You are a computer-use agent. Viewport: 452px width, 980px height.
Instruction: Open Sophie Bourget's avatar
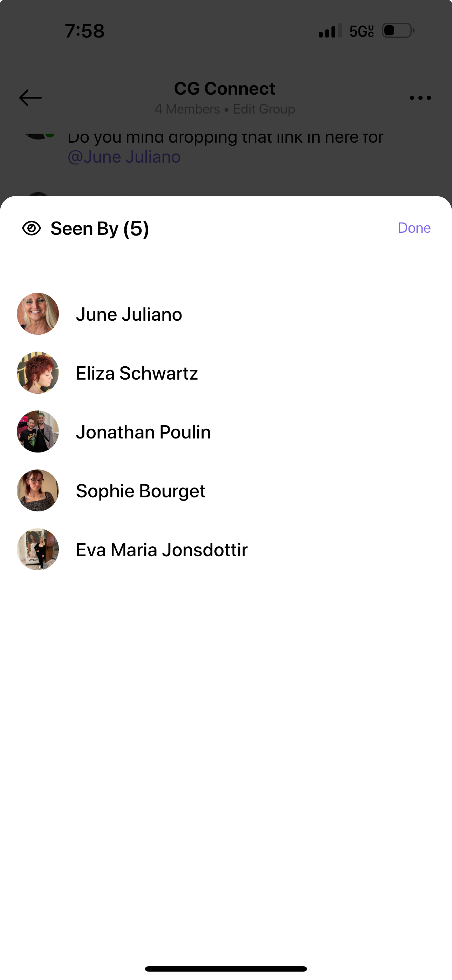38,490
